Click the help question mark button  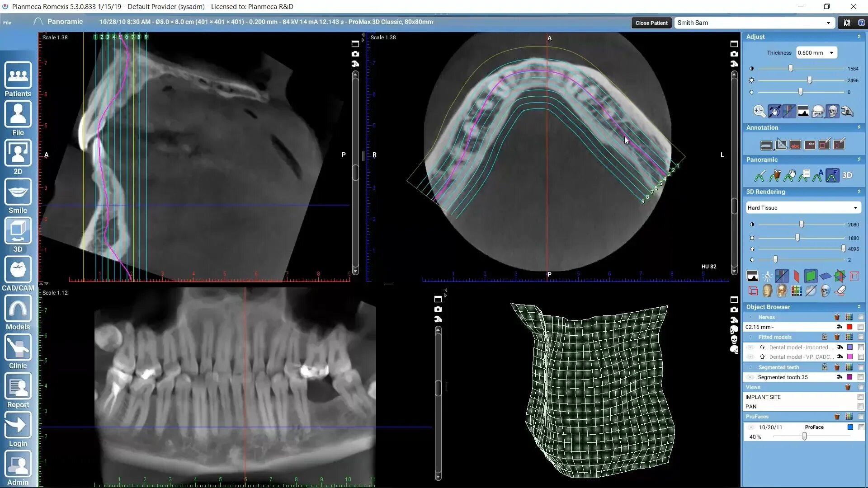[x=861, y=23]
